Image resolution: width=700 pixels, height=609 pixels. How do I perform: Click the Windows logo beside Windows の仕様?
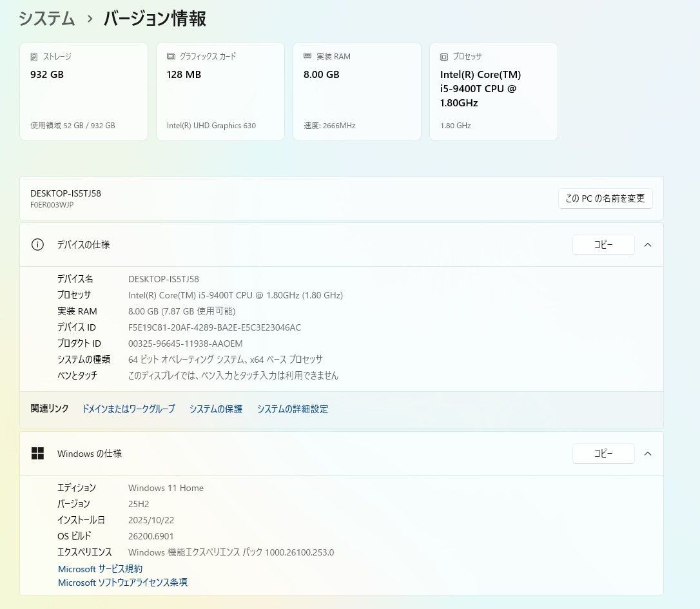point(37,453)
